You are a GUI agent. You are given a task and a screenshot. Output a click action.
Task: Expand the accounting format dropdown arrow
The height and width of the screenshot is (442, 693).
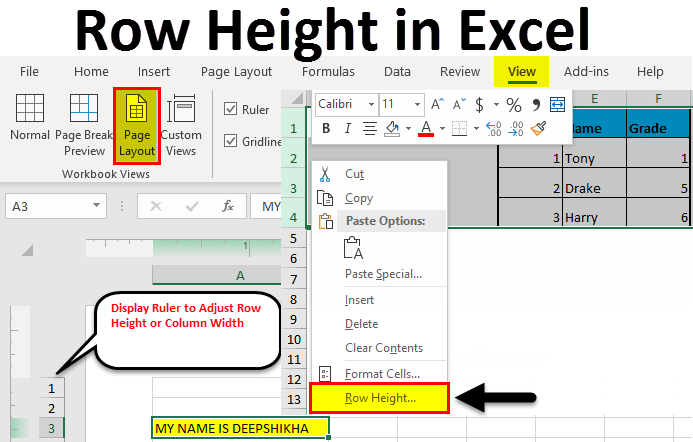click(x=496, y=105)
